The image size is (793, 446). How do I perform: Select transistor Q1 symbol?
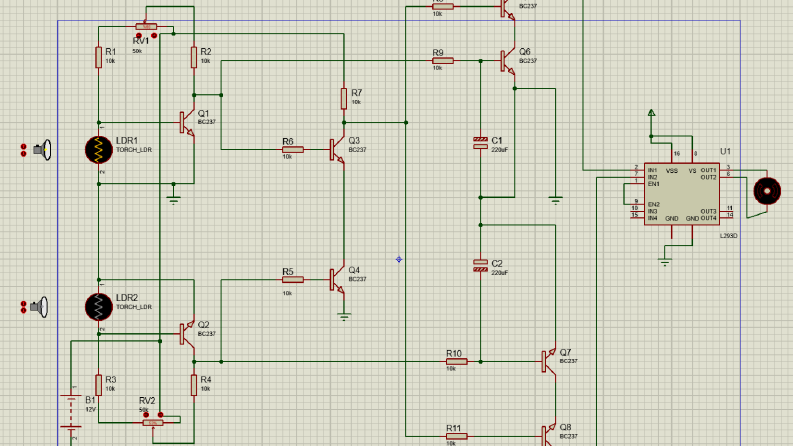(188, 122)
